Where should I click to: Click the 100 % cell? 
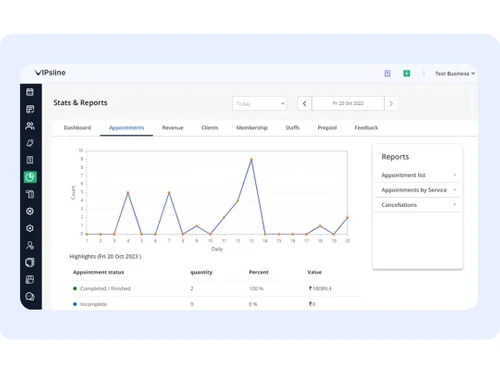click(256, 288)
